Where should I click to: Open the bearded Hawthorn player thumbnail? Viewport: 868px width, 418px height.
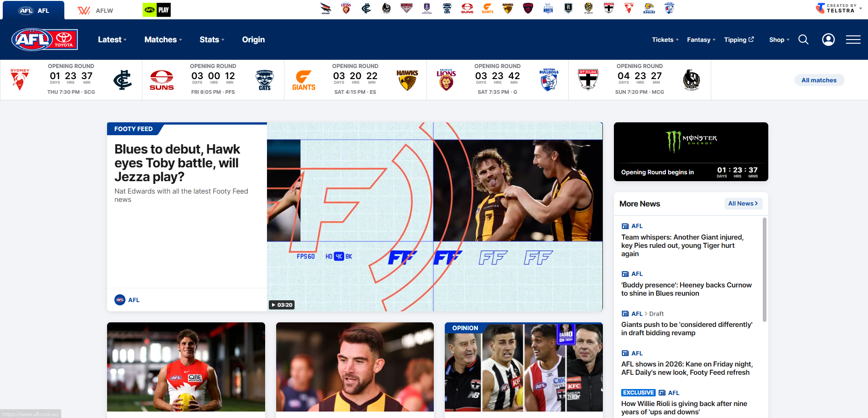click(355, 367)
